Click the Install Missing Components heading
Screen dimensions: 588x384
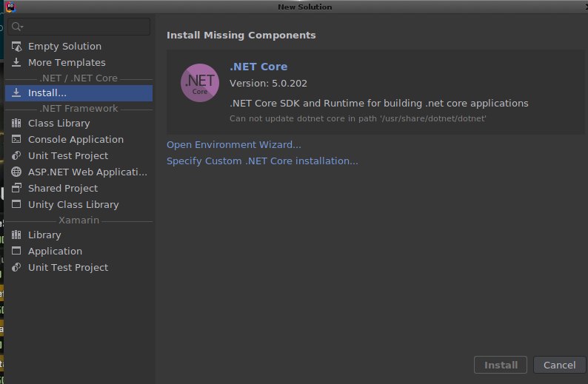[241, 36]
